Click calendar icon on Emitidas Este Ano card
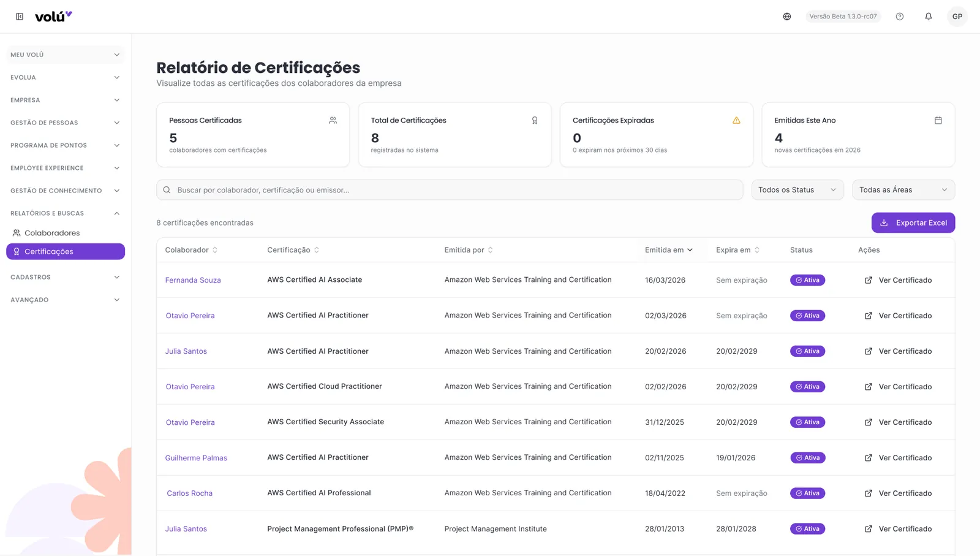The image size is (980, 556). (938, 120)
